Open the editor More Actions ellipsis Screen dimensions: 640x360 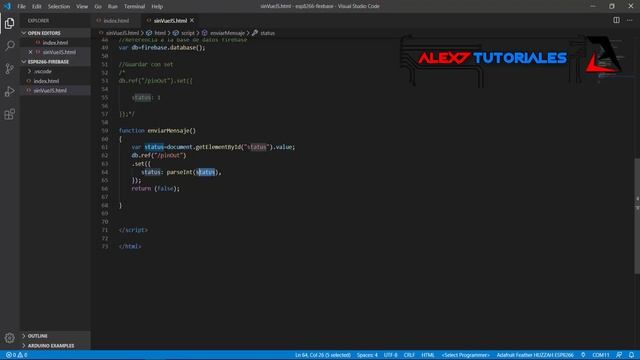pos(629,20)
